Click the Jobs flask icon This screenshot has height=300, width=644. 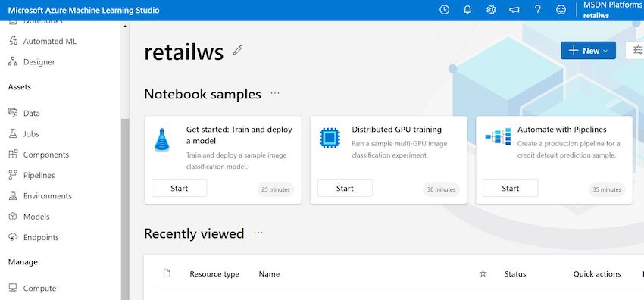click(x=13, y=133)
